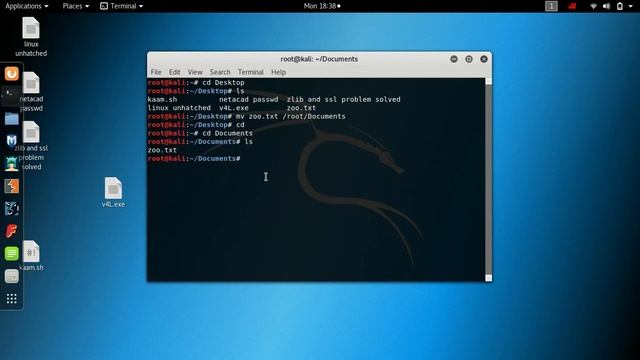Close the root@kali terminal window
Image resolution: width=640 pixels, height=360 pixels.
484,59
